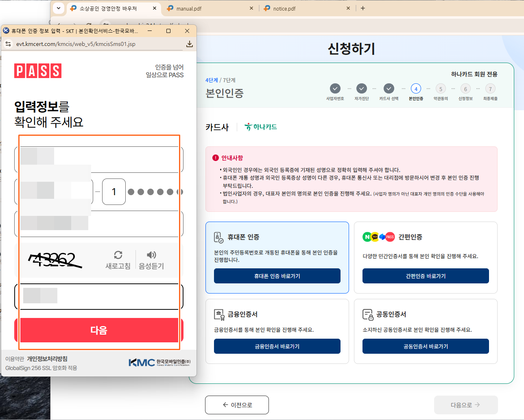
Task: Click the 휴대폰 인증 phone icon
Action: pyautogui.click(x=218, y=237)
